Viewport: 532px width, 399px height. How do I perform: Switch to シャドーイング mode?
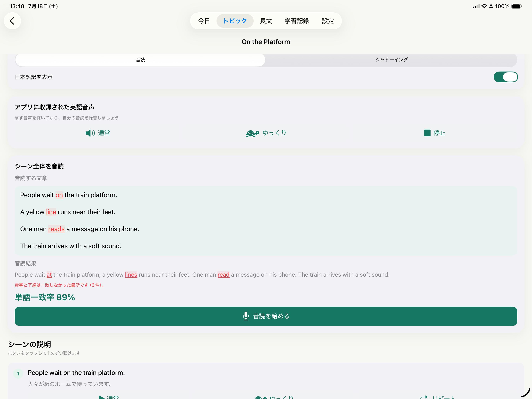(391, 60)
